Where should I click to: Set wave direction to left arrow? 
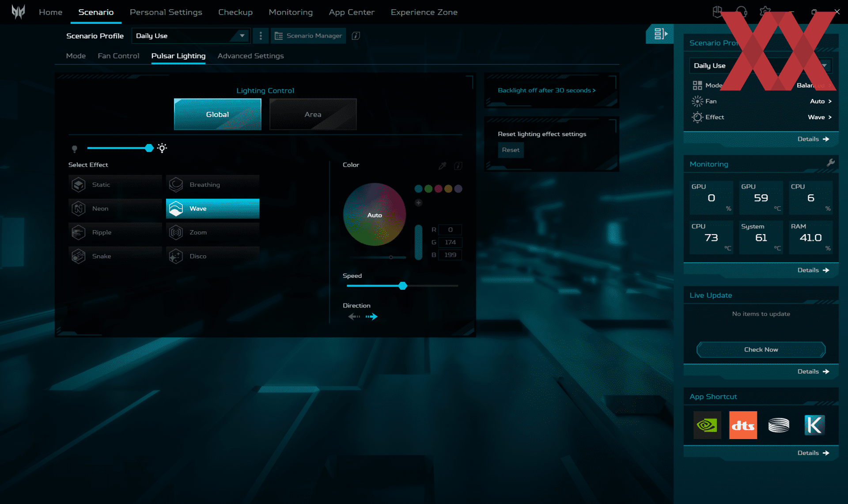click(354, 316)
